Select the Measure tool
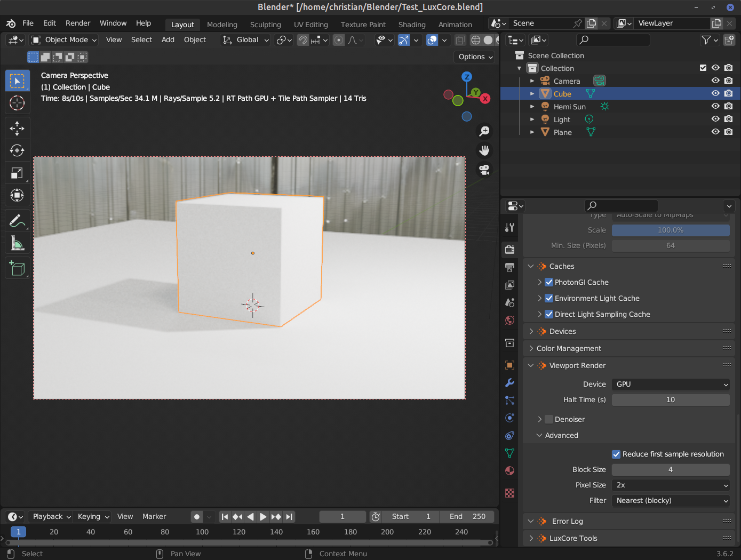This screenshot has width=741, height=560. 17,244
